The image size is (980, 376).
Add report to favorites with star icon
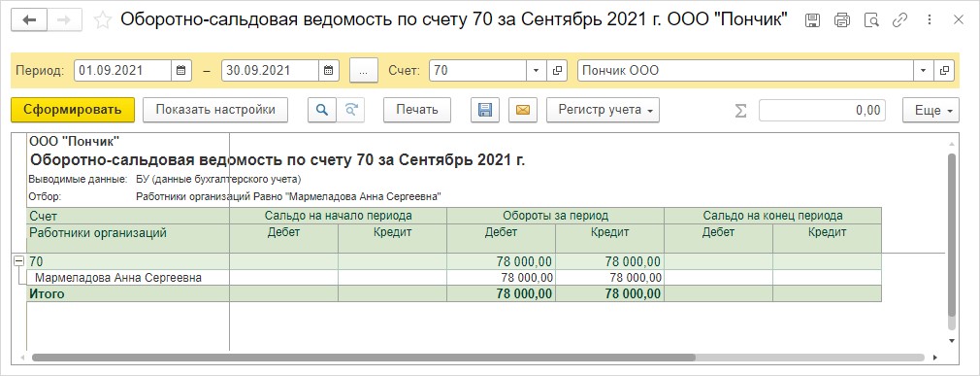(x=102, y=20)
